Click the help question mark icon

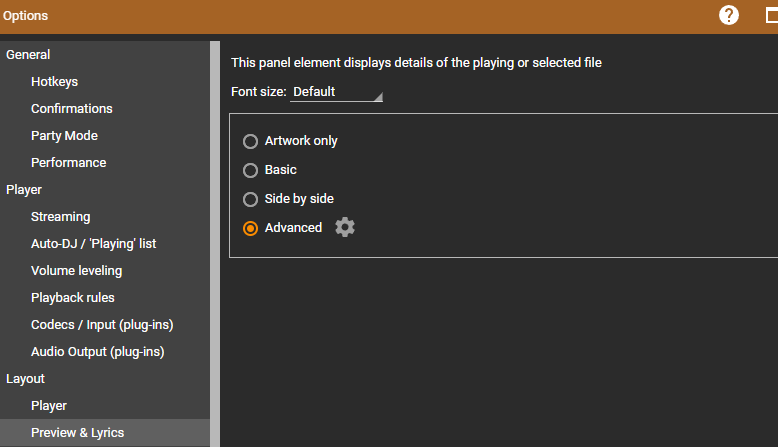coord(729,16)
